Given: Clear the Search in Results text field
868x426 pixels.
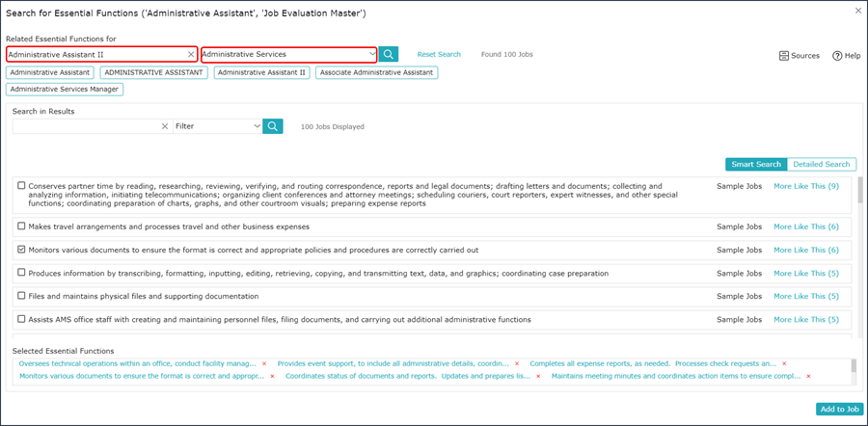Looking at the screenshot, I should tap(164, 126).
